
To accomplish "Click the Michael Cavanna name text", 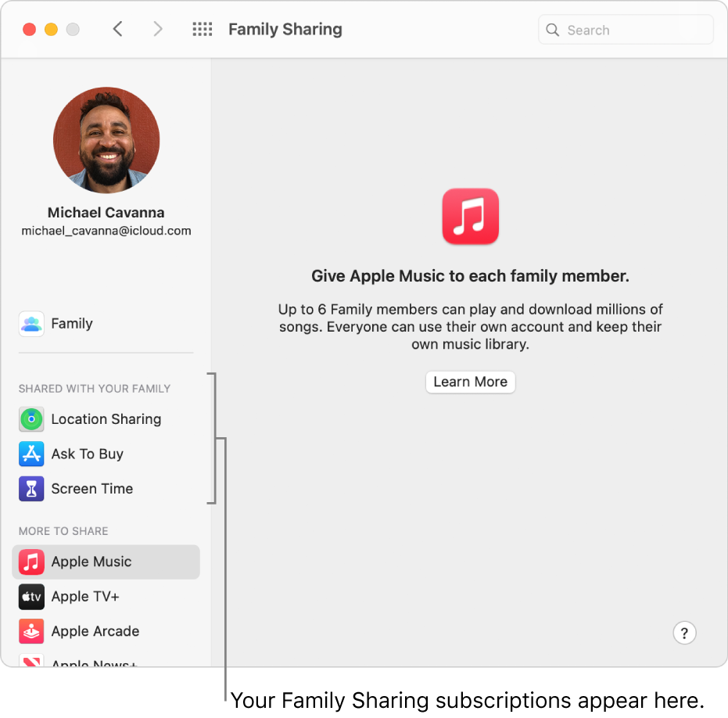I will point(106,213).
